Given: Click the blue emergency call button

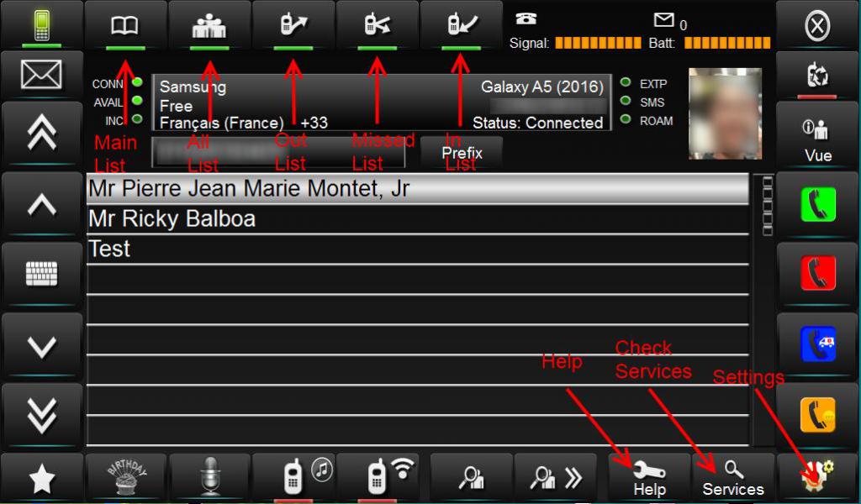Looking at the screenshot, I should [x=817, y=344].
